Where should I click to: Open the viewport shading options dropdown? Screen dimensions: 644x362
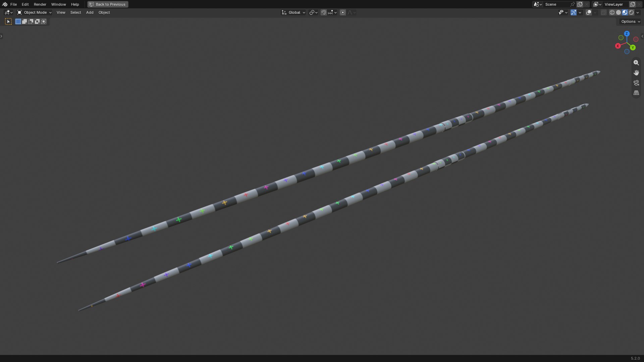[638, 12]
